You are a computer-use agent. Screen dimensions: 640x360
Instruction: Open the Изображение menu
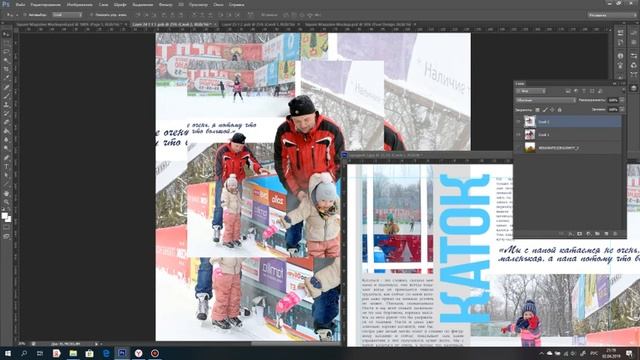pos(80,5)
